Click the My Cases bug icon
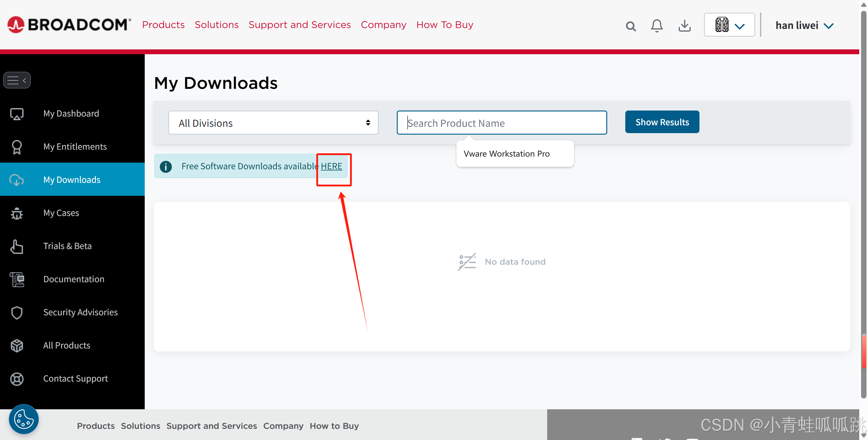868x440 pixels. (x=17, y=213)
